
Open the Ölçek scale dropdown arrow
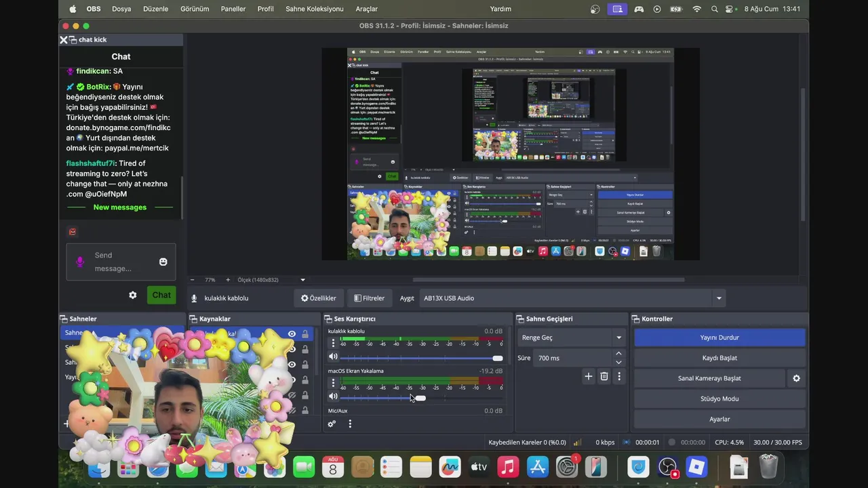coord(302,279)
